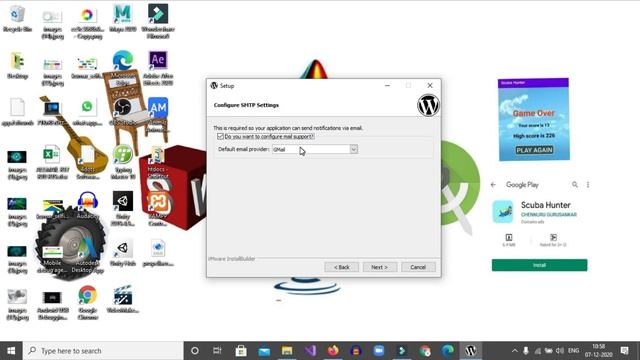Open the Windows Start menu
Image resolution: width=640 pixels, height=360 pixels.
tap(11, 351)
